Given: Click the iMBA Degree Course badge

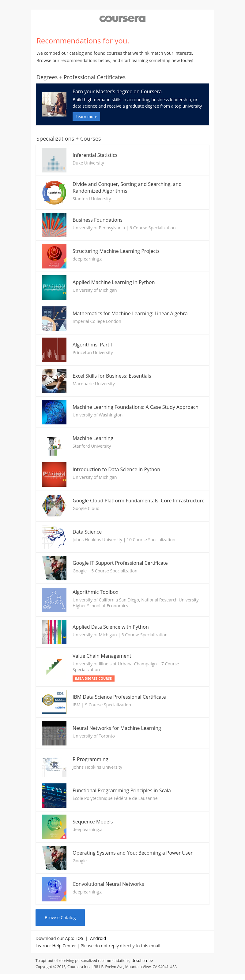Looking at the screenshot, I should pyautogui.click(x=93, y=678).
